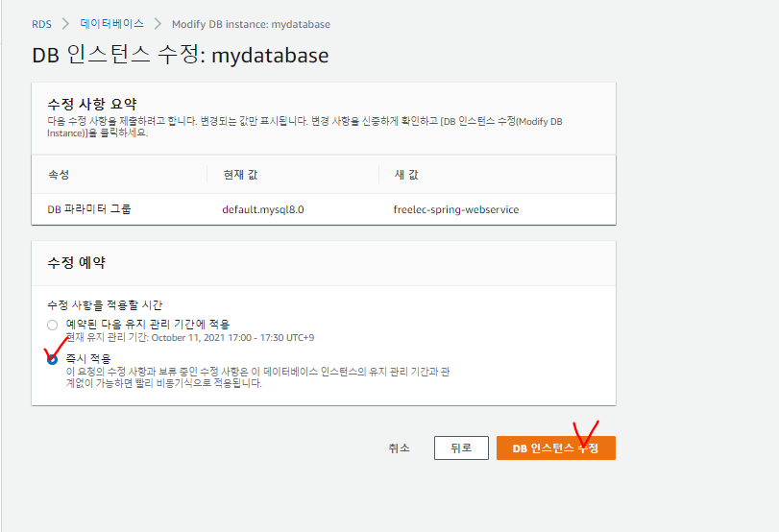Screen dimensions: 779x532
Task: Click the maintenance window date text
Action: click(x=190, y=338)
